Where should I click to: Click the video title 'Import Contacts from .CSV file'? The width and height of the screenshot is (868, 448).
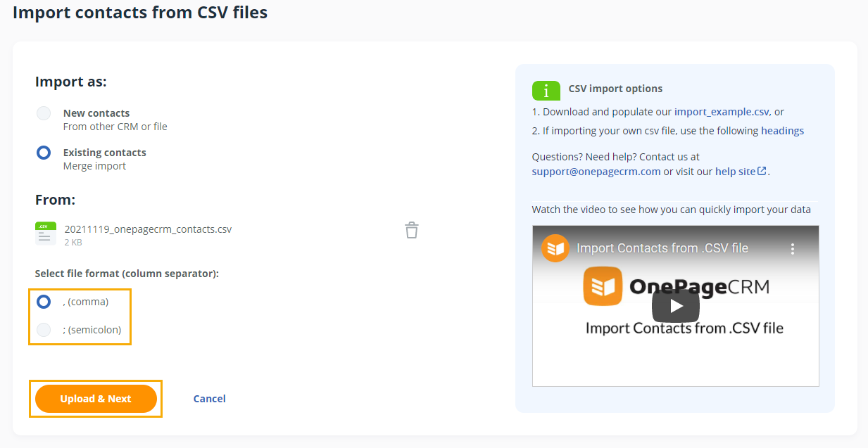(x=662, y=248)
